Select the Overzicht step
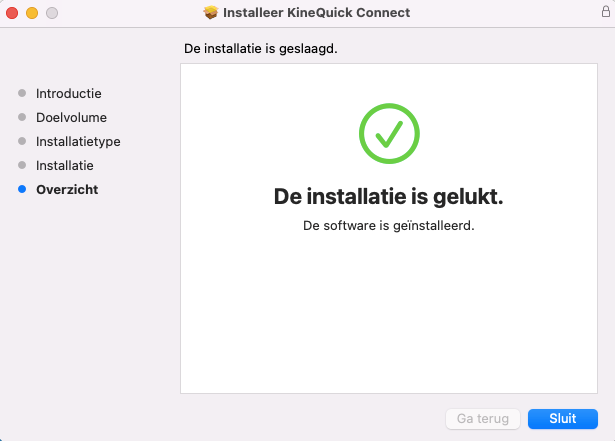The height and width of the screenshot is (441, 615). coord(67,190)
